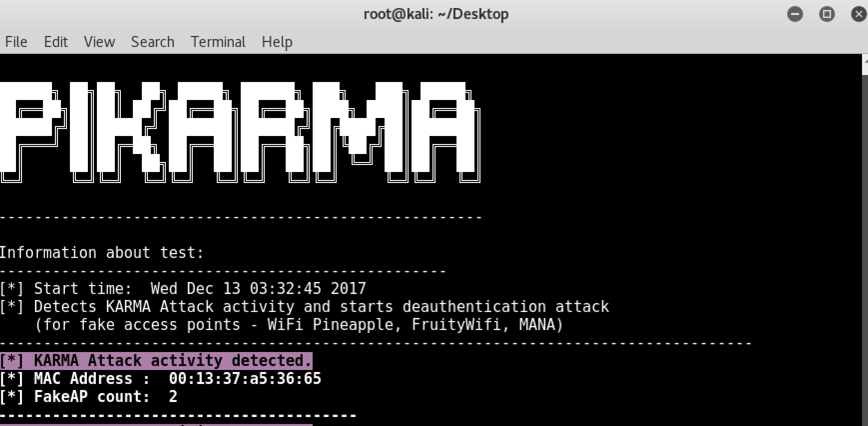
Task: Maximize the terminal window
Action: point(827,14)
